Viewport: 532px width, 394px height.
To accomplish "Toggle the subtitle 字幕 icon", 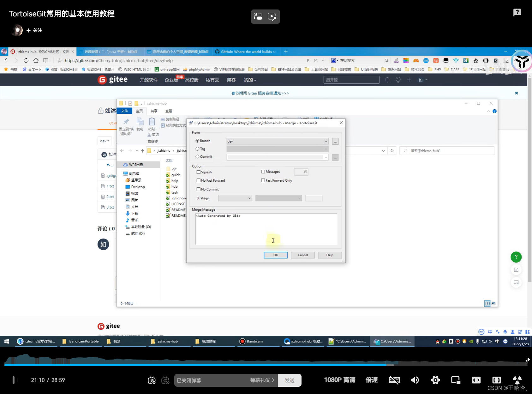I will (x=394, y=380).
